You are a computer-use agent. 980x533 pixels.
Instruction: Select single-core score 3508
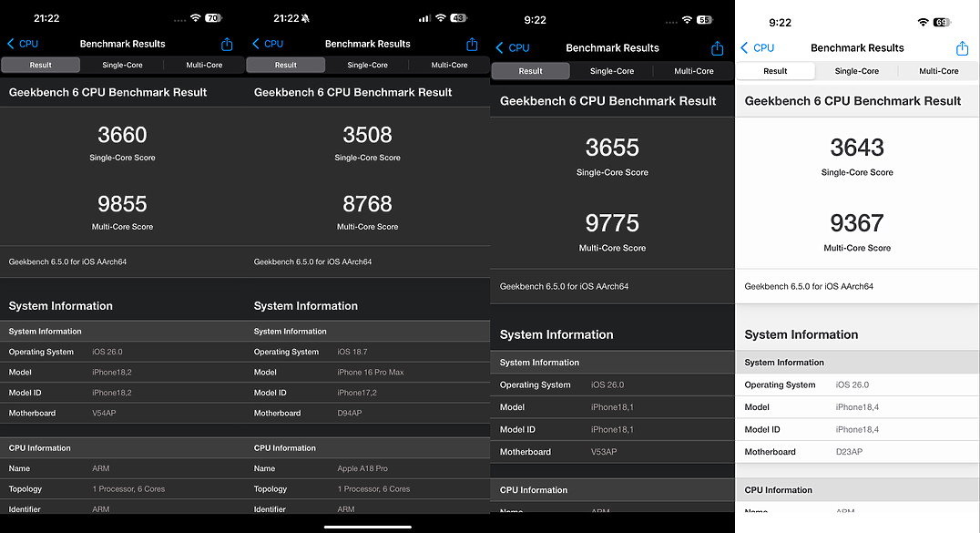tap(368, 135)
